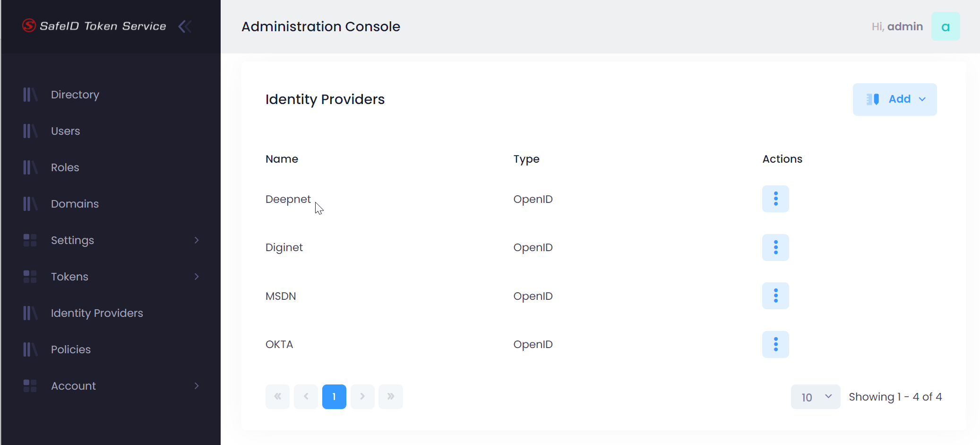The image size is (980, 445).
Task: Expand the Tokens sidebar submenu
Action: [197, 277]
